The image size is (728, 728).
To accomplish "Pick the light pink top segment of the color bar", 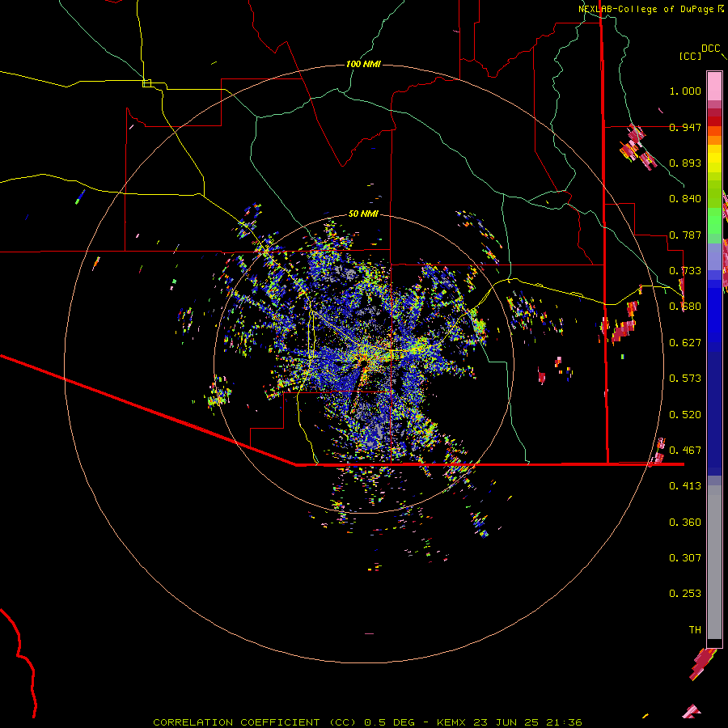I will click(714, 86).
